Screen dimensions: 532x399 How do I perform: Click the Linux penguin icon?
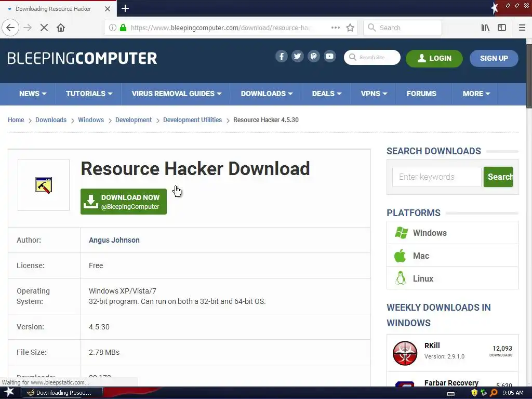(x=401, y=278)
